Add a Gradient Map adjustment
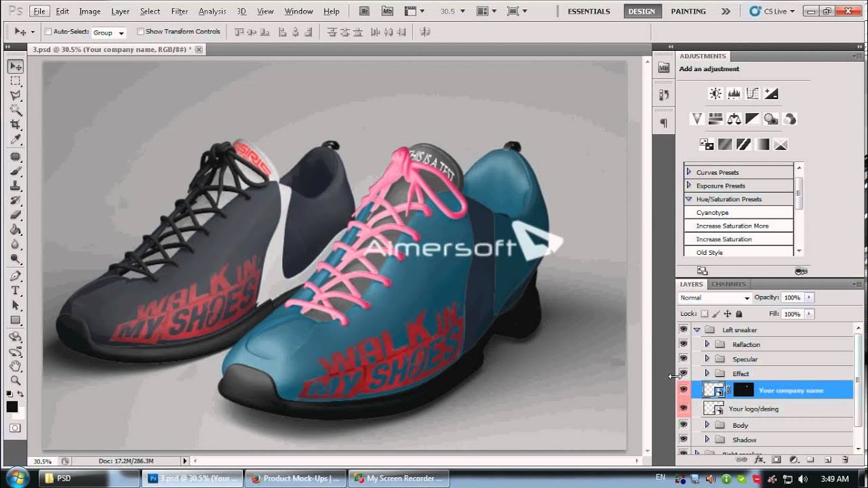Image resolution: width=868 pixels, height=488 pixels. click(762, 144)
